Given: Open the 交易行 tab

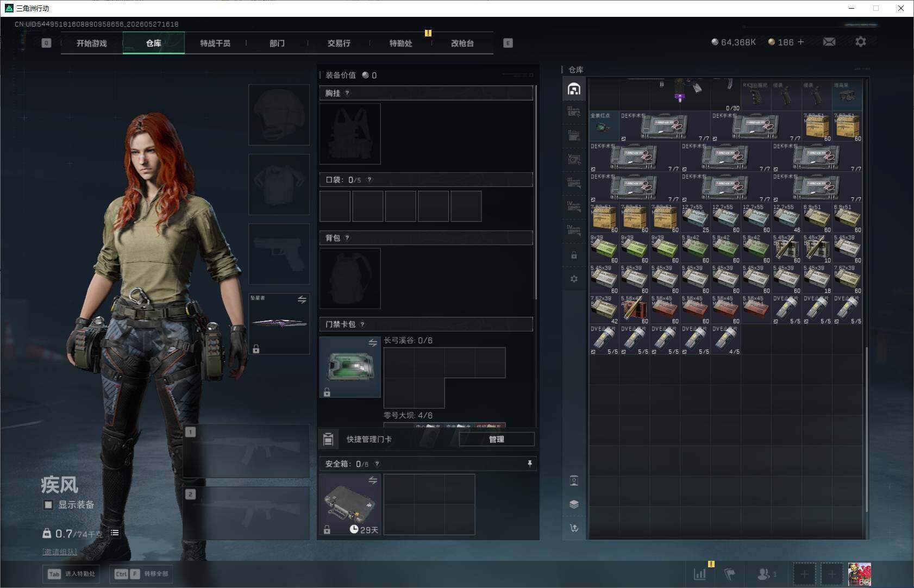Looking at the screenshot, I should (339, 43).
